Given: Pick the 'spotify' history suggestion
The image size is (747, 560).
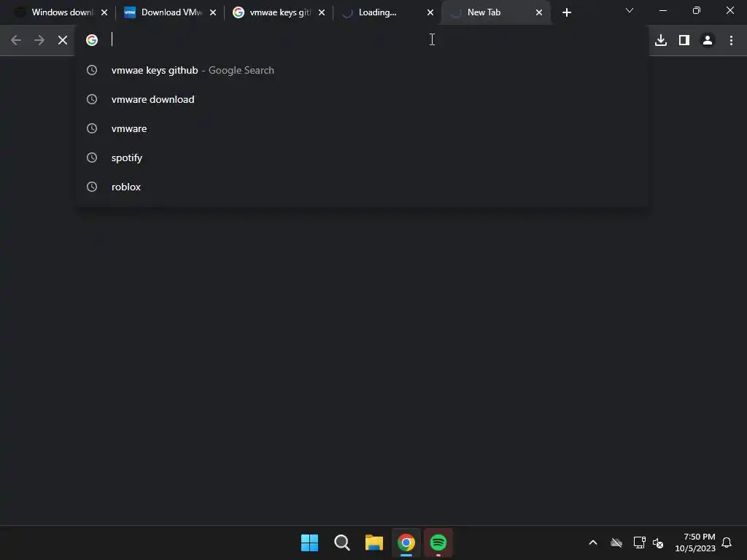Looking at the screenshot, I should click(x=361, y=157).
